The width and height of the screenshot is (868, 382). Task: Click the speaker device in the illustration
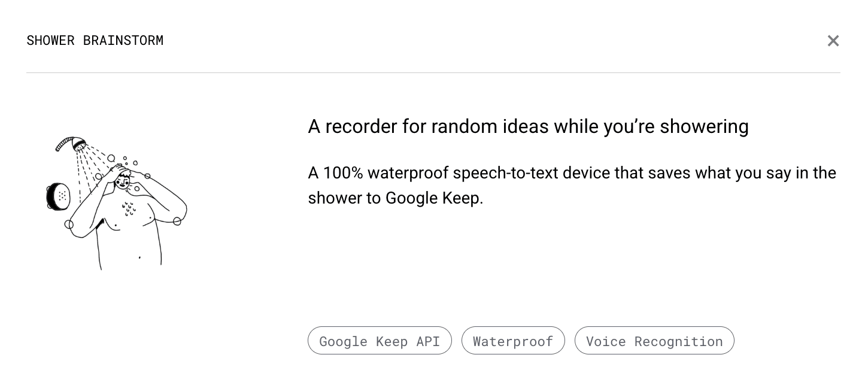(x=58, y=196)
